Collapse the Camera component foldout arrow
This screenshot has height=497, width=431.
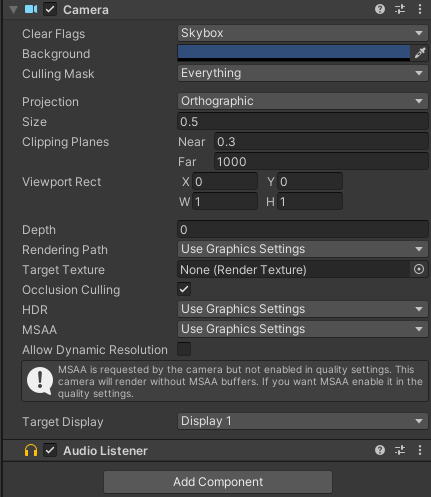tap(13, 9)
